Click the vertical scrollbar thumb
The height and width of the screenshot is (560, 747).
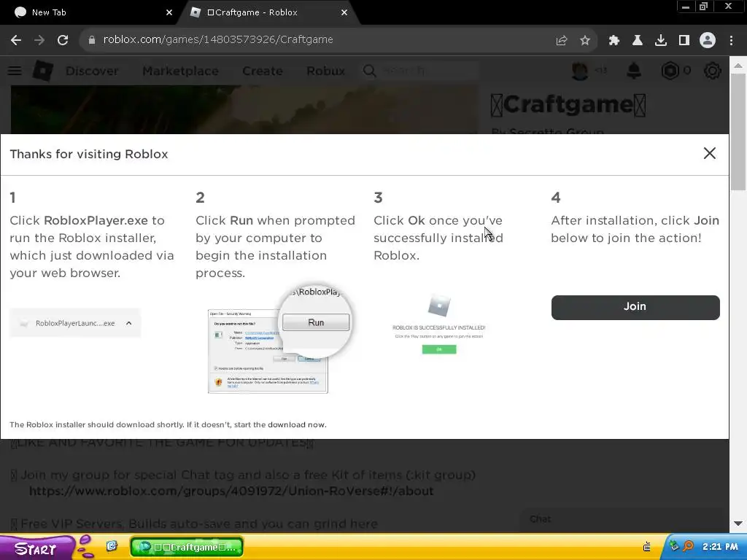(x=738, y=132)
